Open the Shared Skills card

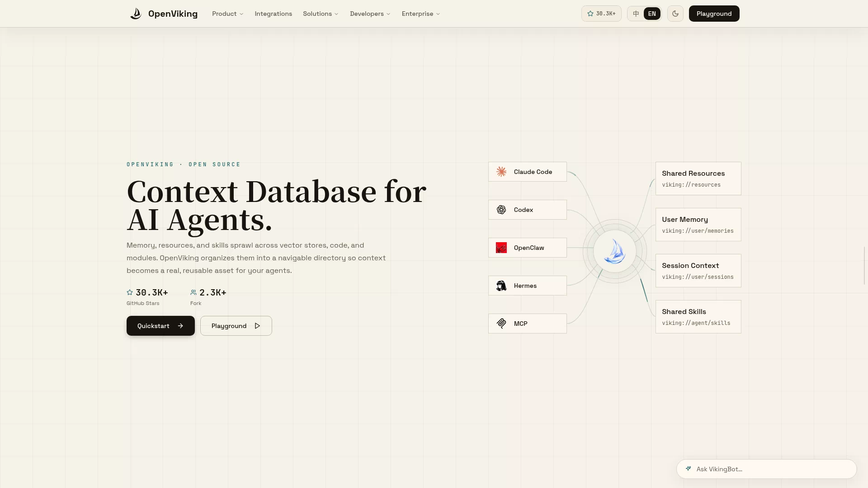[x=698, y=317]
